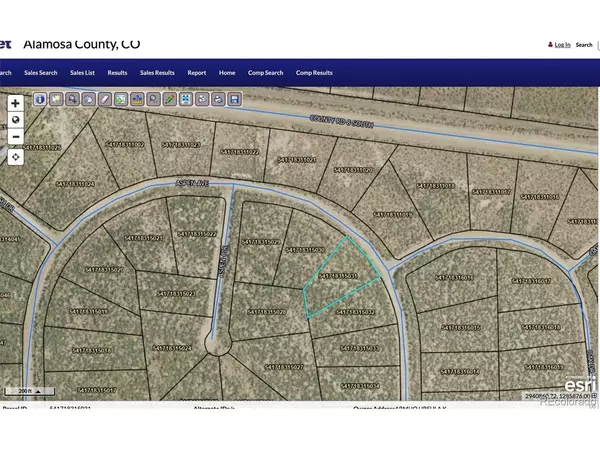Screen dimensions: 600x450
Task: Click the floppy disk save icon
Action: click(x=234, y=99)
